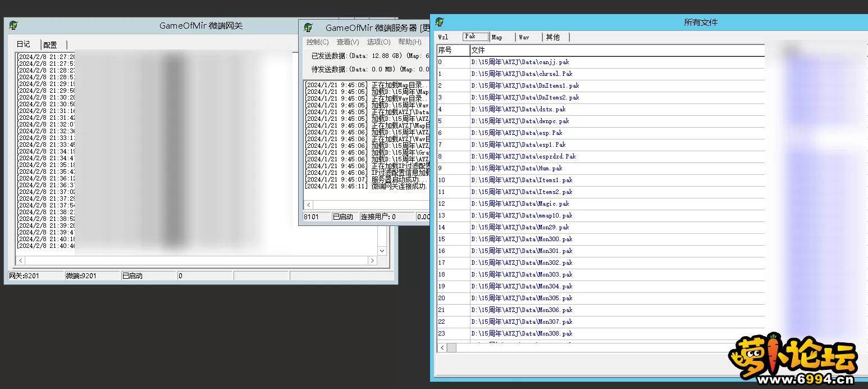The image size is (868, 389).
Task: Select the Mon306.pak file row
Action: click(x=600, y=310)
